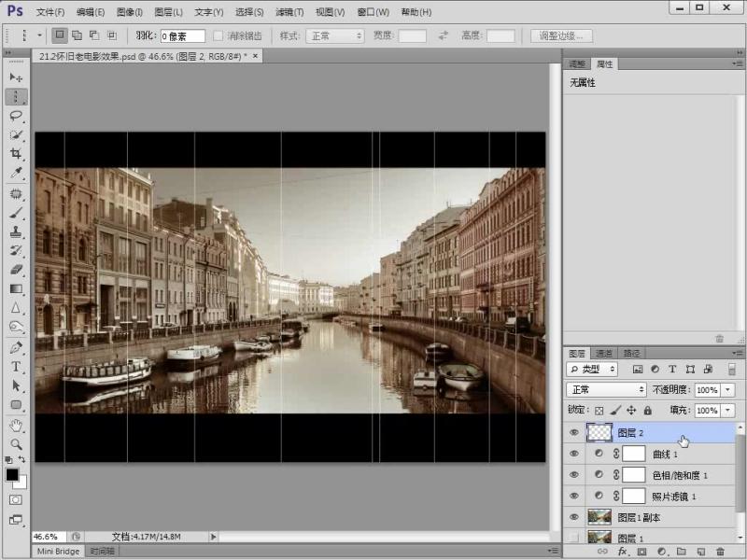
Task: Click the delete layer trash icon
Action: [720, 552]
